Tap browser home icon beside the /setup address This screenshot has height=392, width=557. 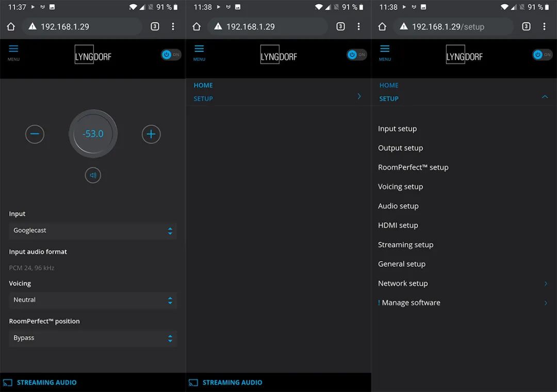pos(382,27)
